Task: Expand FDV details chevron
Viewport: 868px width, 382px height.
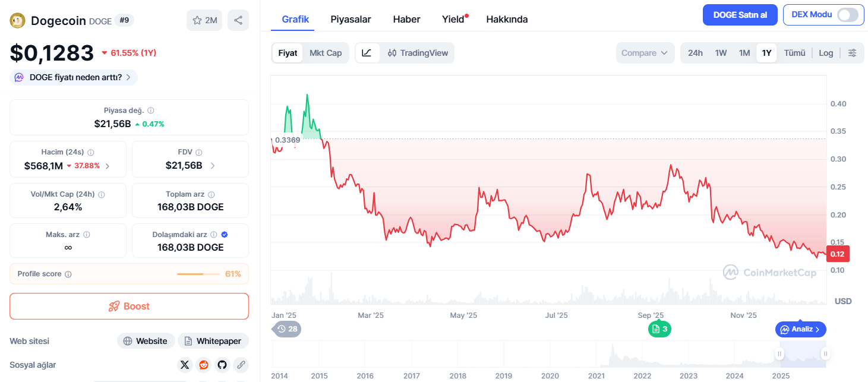Action: (213, 166)
